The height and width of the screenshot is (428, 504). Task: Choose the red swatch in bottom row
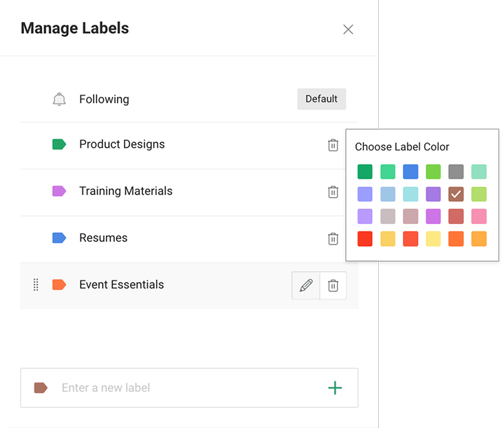tap(365, 239)
